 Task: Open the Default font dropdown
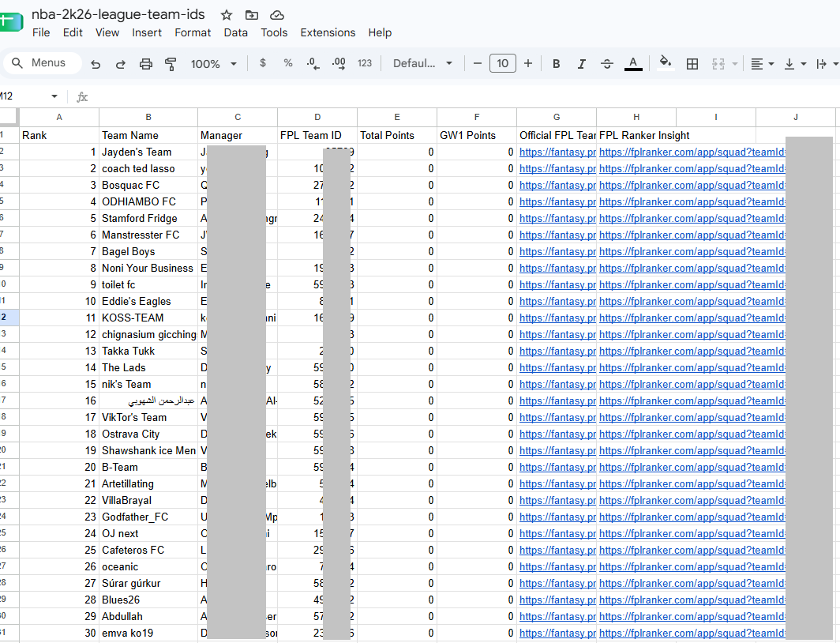422,63
